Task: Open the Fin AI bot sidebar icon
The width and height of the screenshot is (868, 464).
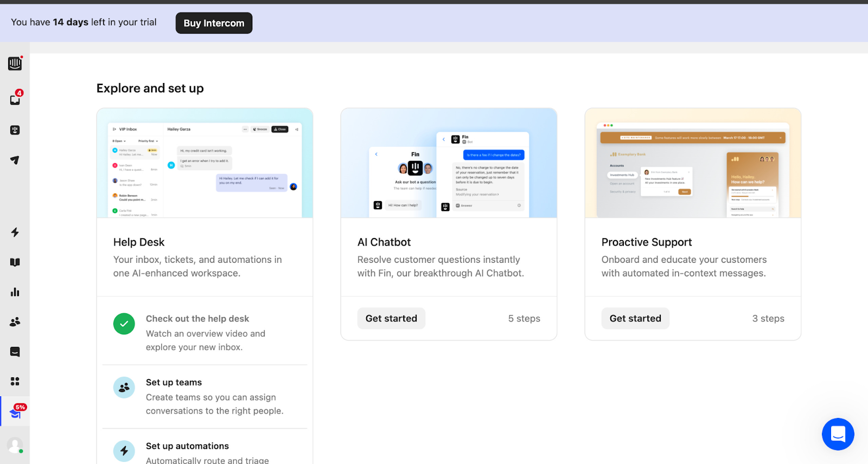Action: [15, 130]
